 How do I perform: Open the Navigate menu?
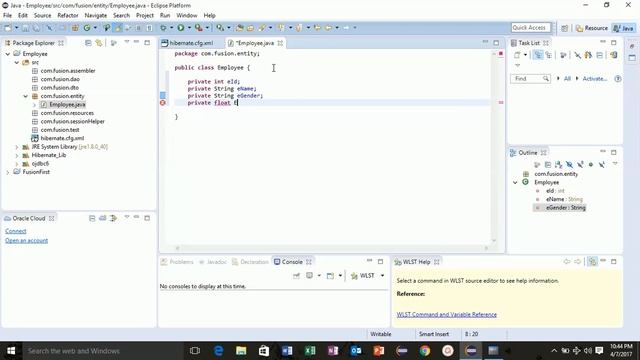tap(96, 16)
